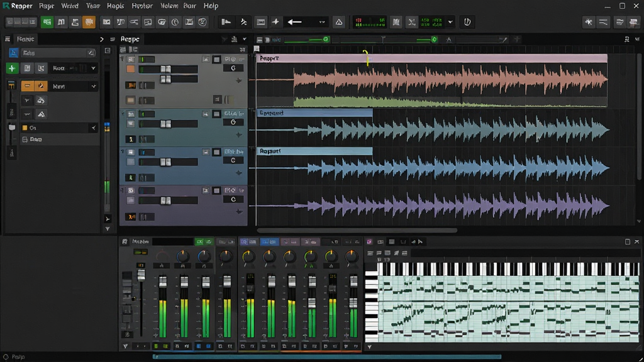Screen dimensions: 644x362
Task: Click the master fader in the mixer
Action: (x=141, y=274)
